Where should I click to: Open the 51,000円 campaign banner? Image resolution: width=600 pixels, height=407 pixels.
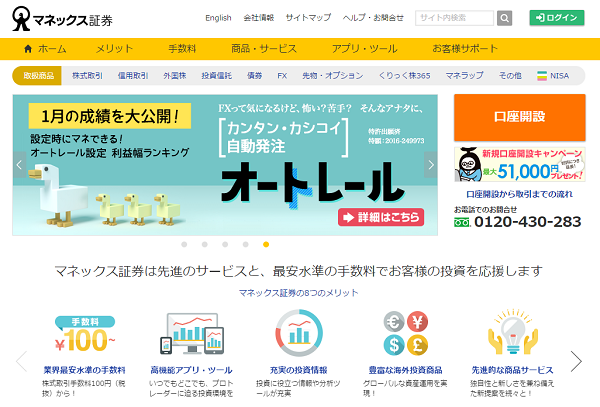point(520,164)
